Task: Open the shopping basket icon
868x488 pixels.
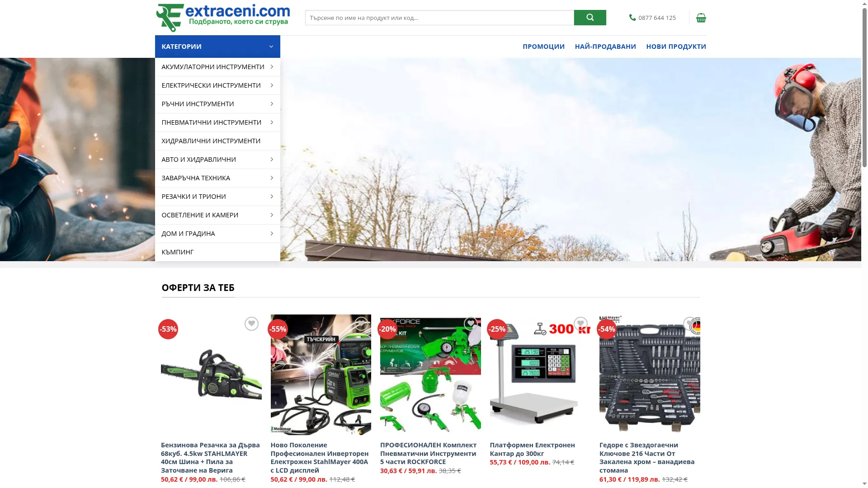Action: point(701,18)
